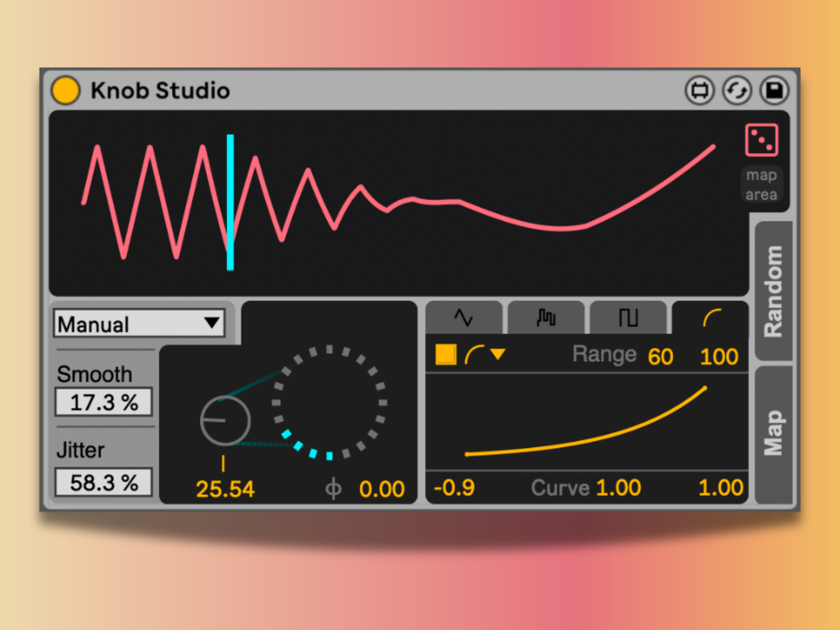Click the phase symbol icon
840x630 pixels.
pyautogui.click(x=333, y=488)
